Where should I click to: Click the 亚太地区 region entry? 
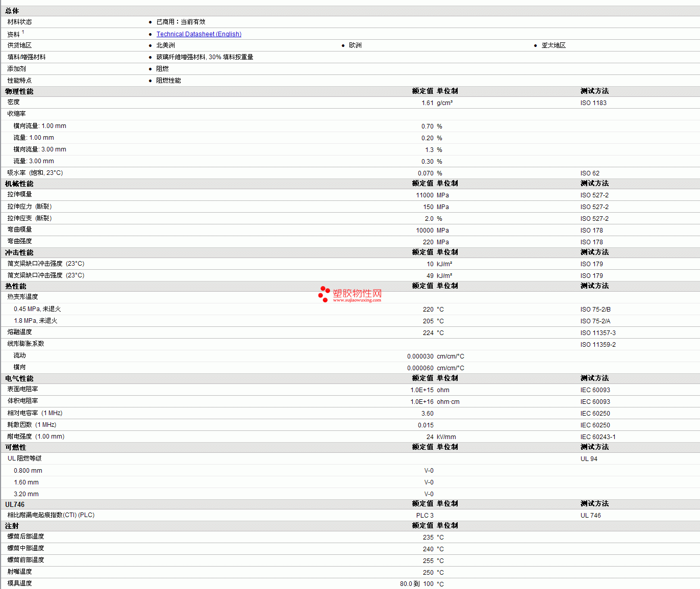pyautogui.click(x=554, y=45)
